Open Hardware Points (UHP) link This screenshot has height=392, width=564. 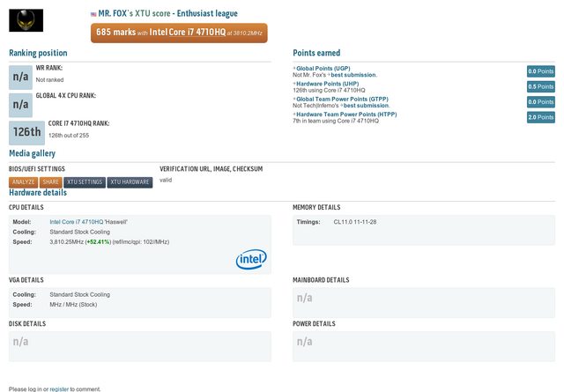pos(327,84)
